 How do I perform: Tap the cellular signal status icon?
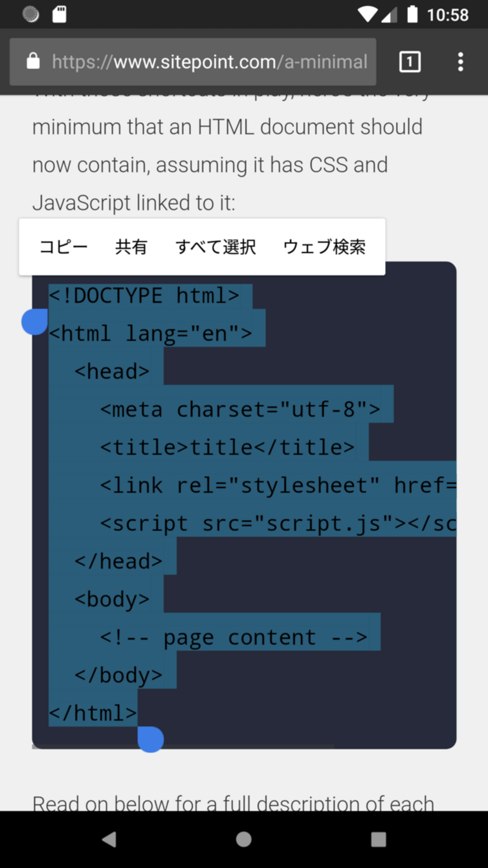tap(389, 15)
